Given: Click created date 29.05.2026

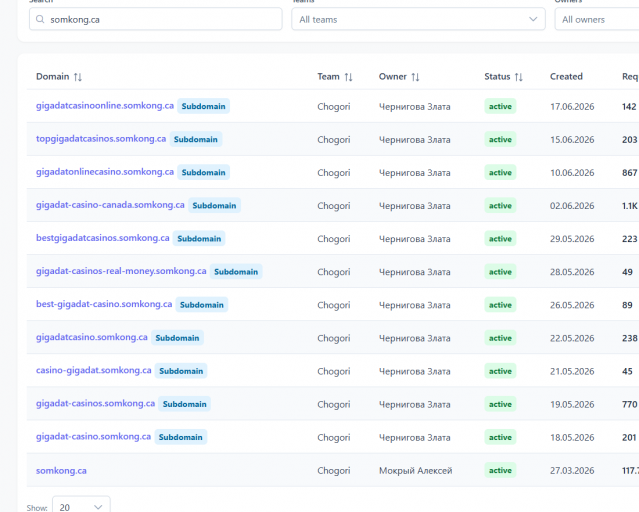Looking at the screenshot, I should point(572,238).
